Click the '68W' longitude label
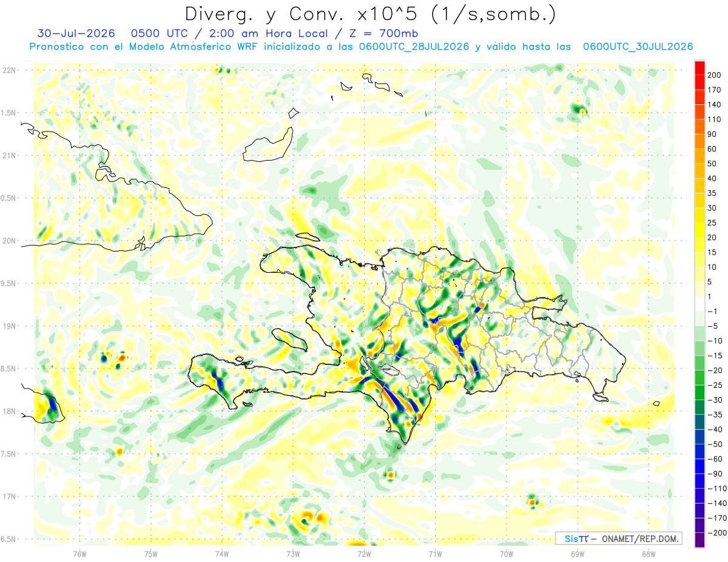 tap(649, 554)
